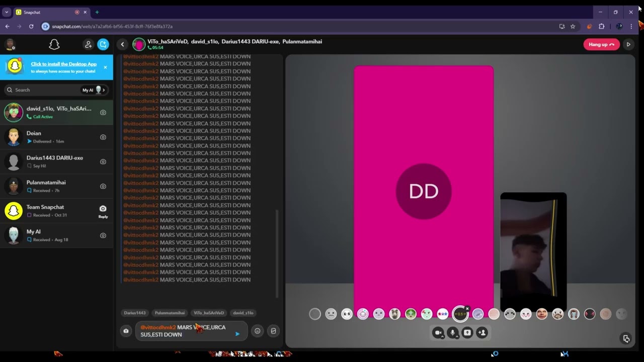The width and height of the screenshot is (644, 362).
Task: Bookmark this page with the star icon
Action: (573, 26)
